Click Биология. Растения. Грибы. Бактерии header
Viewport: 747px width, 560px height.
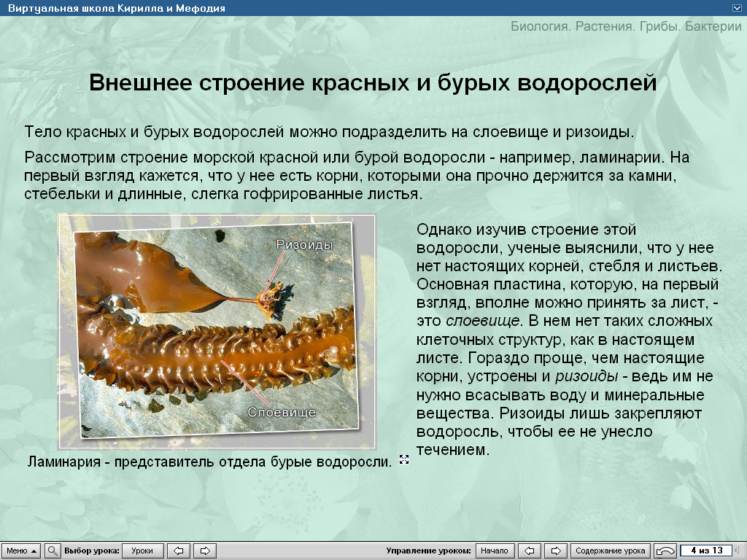(626, 26)
